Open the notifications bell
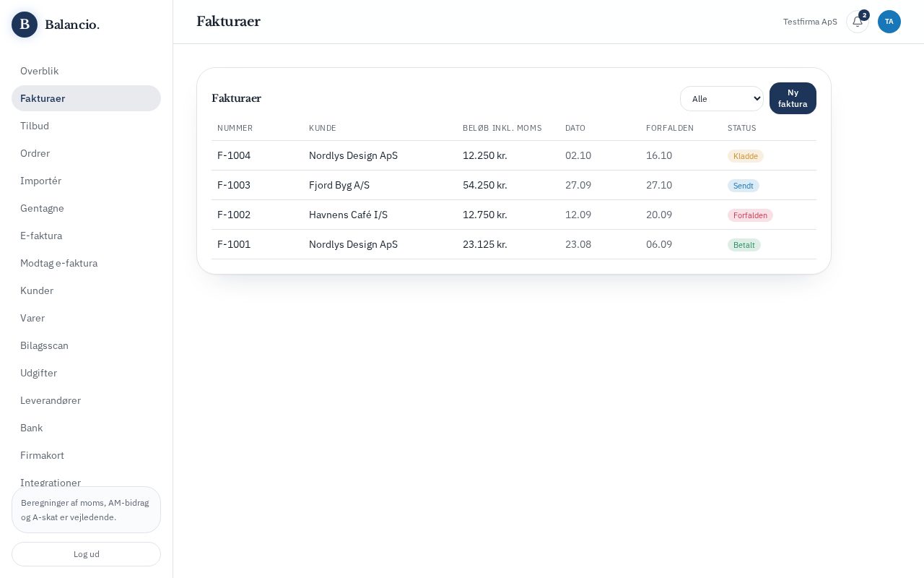Image resolution: width=924 pixels, height=578 pixels. [858, 22]
